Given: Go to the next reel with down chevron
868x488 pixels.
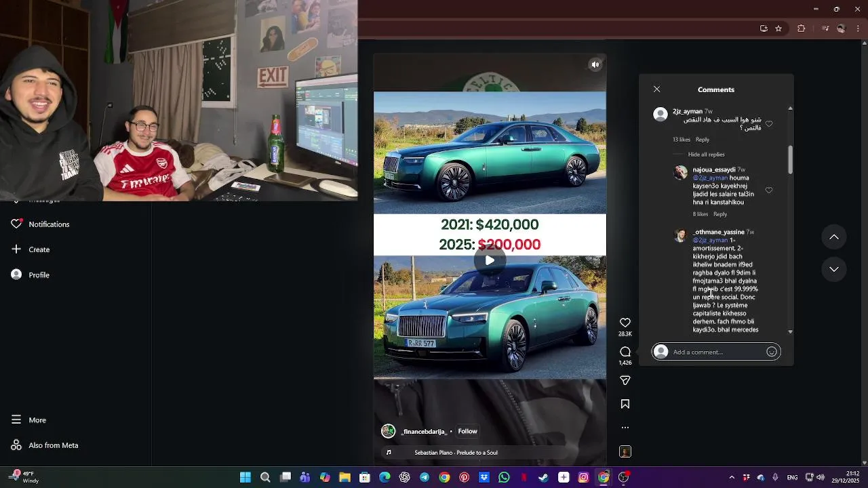Looking at the screenshot, I should pyautogui.click(x=834, y=269).
